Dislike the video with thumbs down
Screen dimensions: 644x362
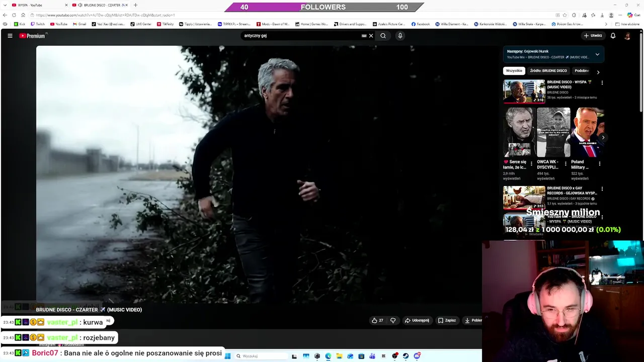[393, 320]
